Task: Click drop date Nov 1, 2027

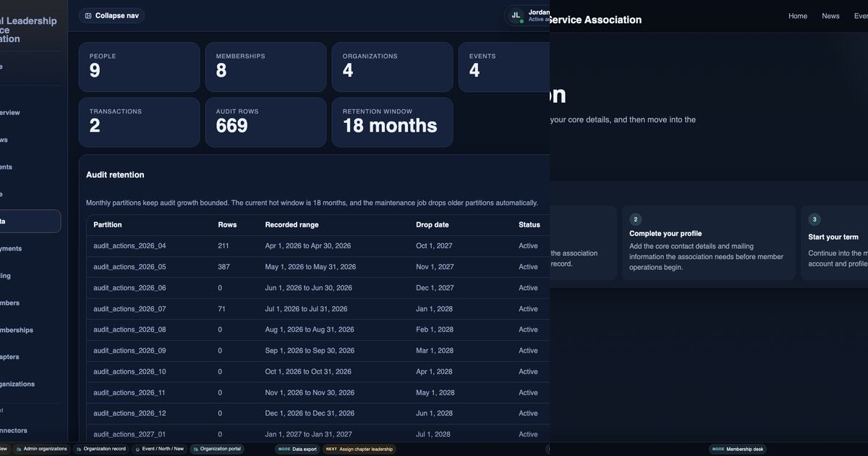Action: [435, 267]
